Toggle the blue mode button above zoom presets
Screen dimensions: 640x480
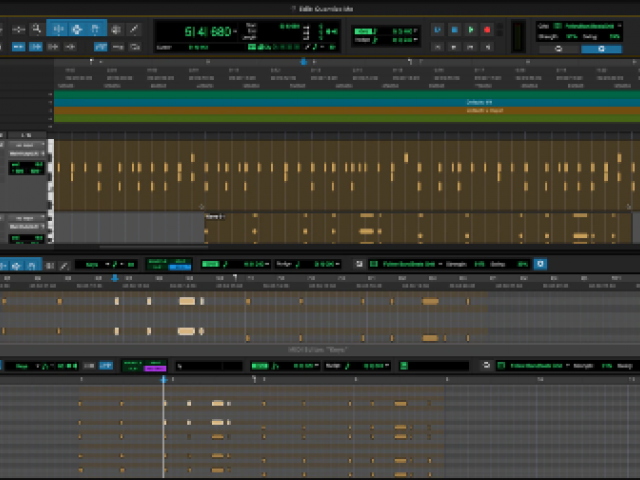(x=100, y=47)
